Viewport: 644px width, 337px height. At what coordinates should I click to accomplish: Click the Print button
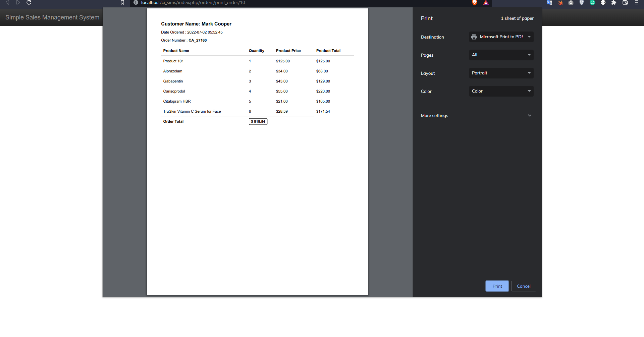point(497,286)
